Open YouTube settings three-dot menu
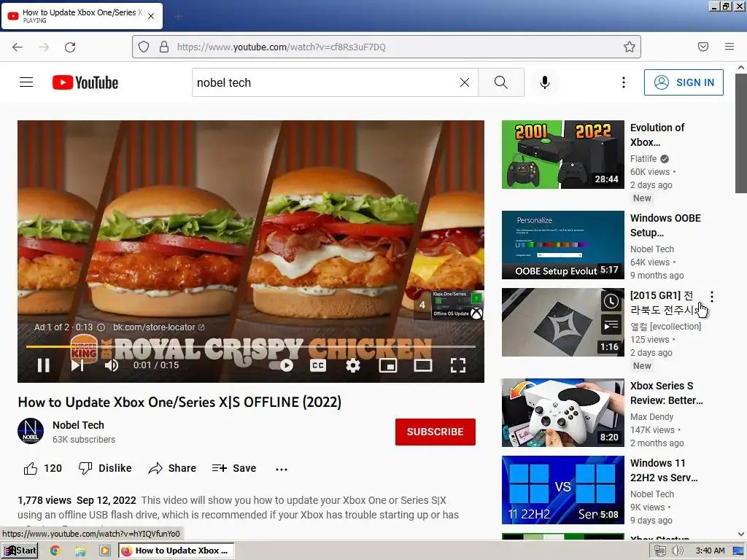Image resolution: width=747 pixels, height=560 pixels. (623, 82)
